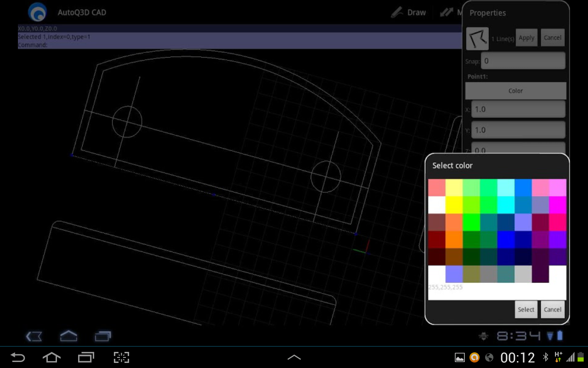Choose the grayish lavender swatch

click(x=540, y=205)
